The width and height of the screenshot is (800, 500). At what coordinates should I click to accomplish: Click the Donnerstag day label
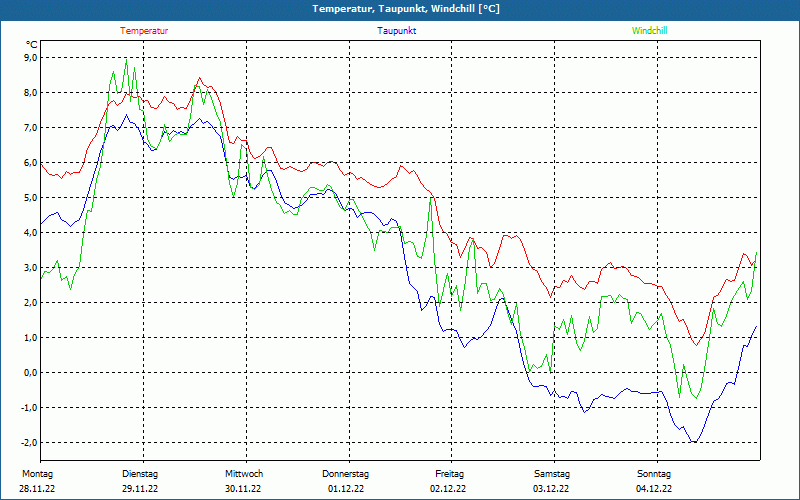345,474
